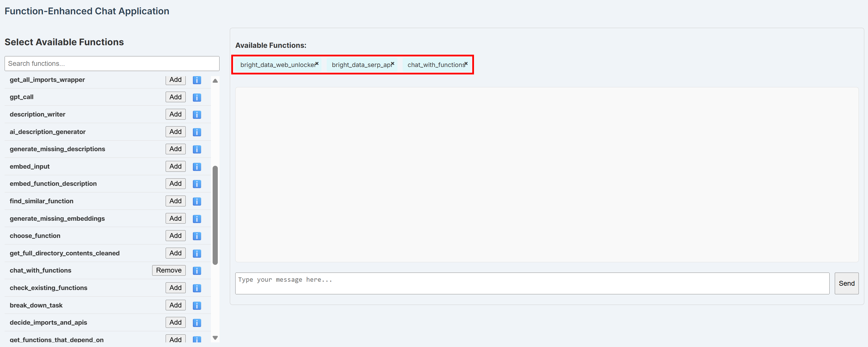Image resolution: width=868 pixels, height=347 pixels.
Task: Click the message input box
Action: tap(532, 283)
